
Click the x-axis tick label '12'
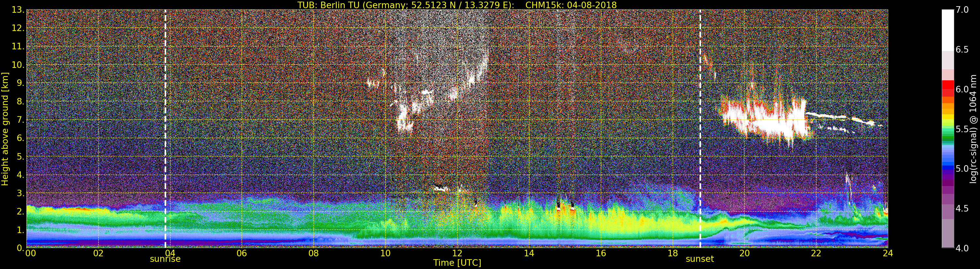click(457, 253)
